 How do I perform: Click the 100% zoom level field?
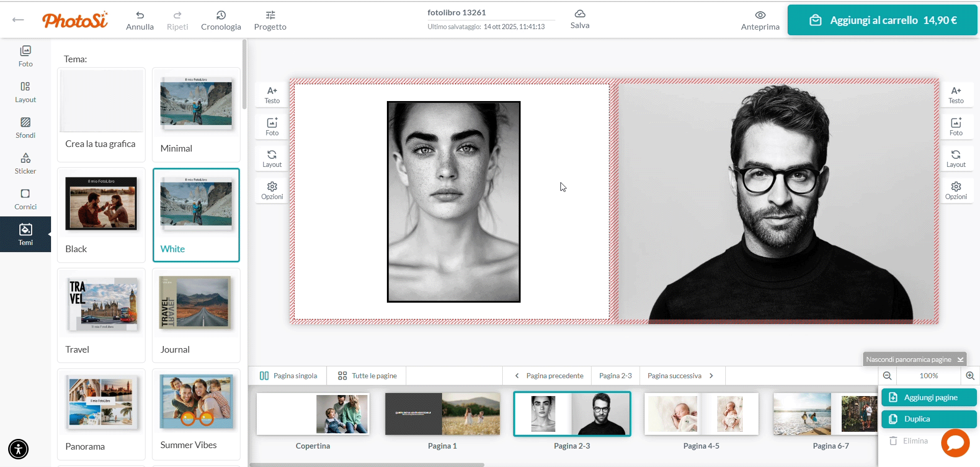(929, 376)
